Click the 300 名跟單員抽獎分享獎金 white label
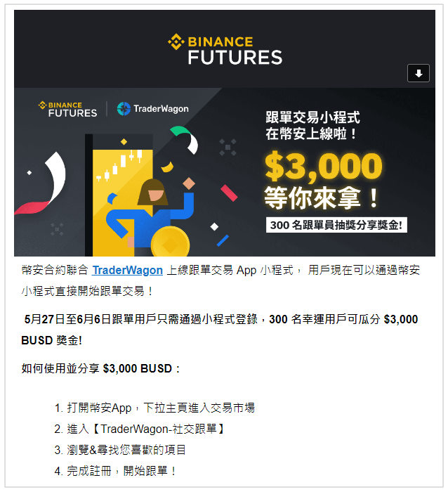 click(336, 225)
